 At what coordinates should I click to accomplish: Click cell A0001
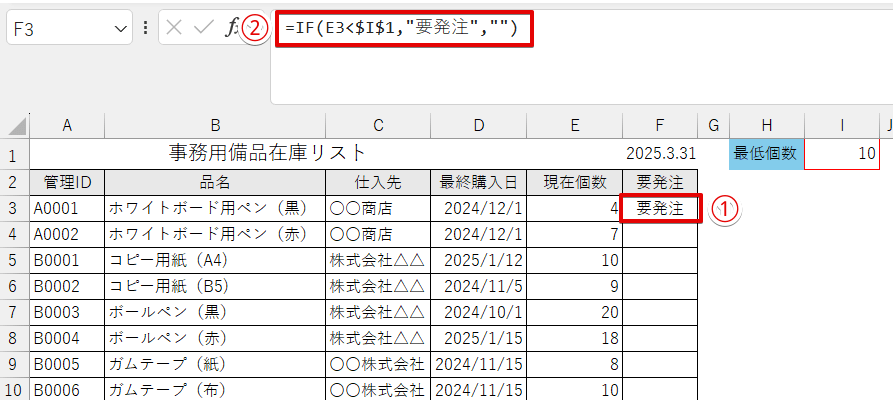point(67,209)
